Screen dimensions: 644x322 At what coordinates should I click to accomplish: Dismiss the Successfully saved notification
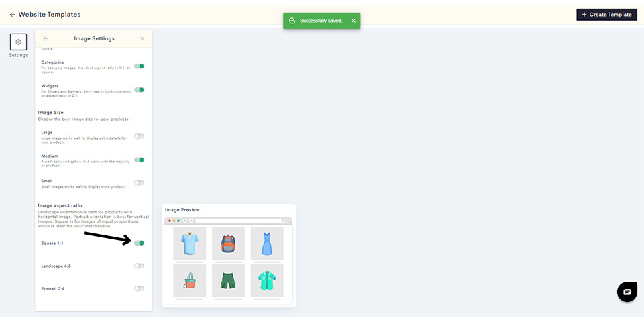coord(354,21)
